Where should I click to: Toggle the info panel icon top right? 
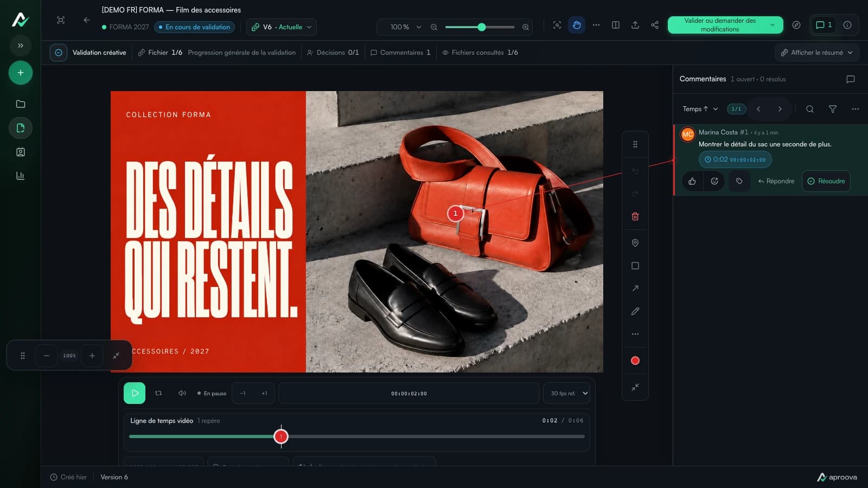(x=847, y=25)
